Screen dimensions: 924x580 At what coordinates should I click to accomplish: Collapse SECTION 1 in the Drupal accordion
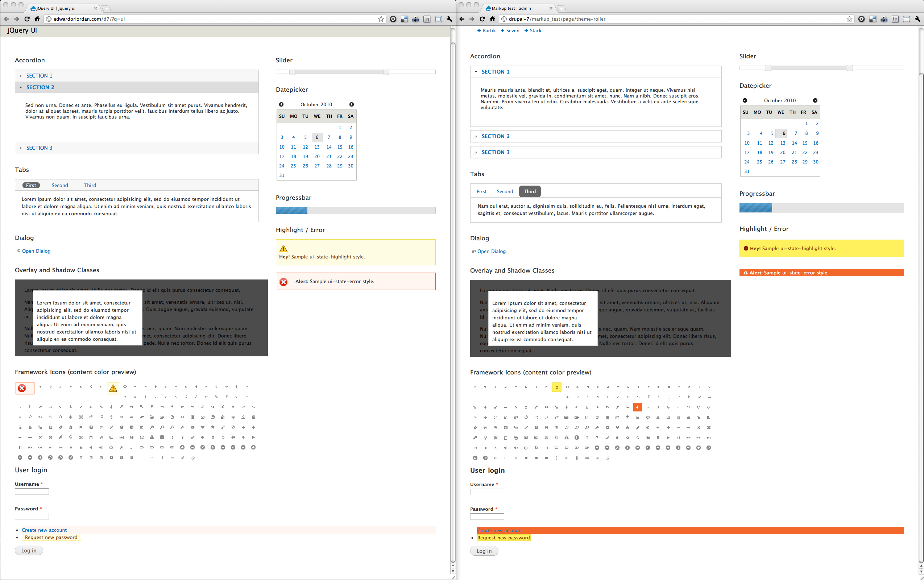(x=495, y=72)
